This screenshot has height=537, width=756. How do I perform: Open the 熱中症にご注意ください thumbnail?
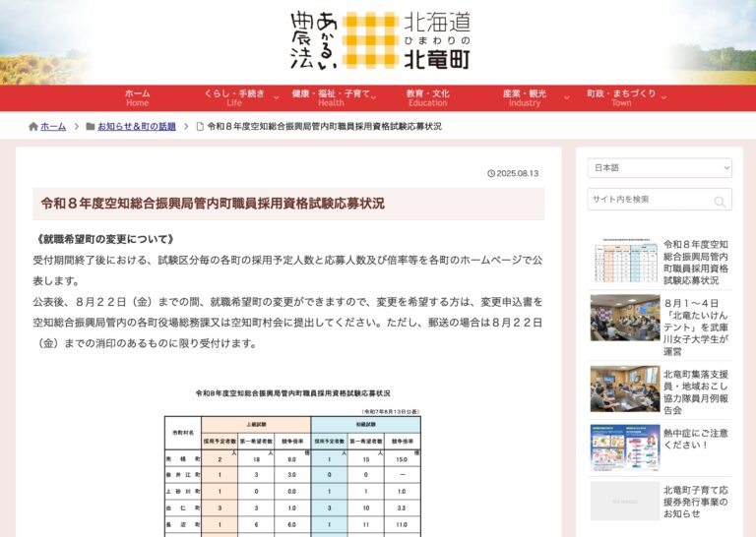(x=624, y=447)
